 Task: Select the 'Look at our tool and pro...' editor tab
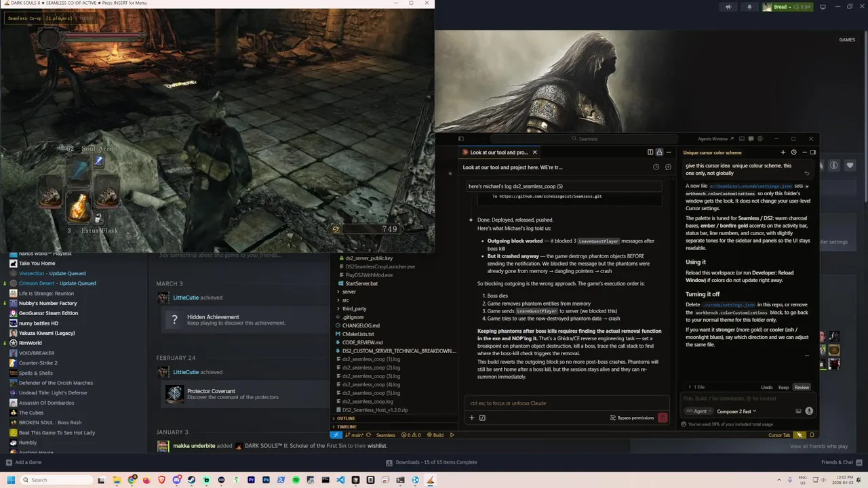click(x=499, y=152)
